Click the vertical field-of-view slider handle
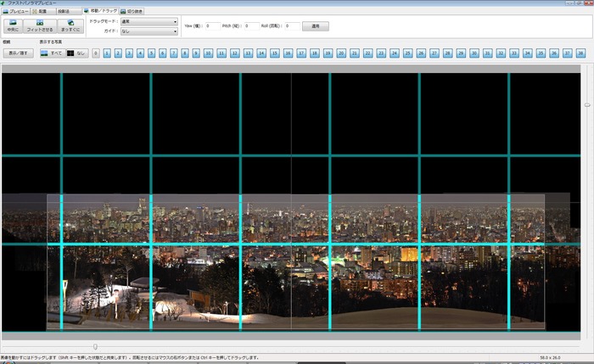Viewport: 594px width, 364px height. (587, 105)
